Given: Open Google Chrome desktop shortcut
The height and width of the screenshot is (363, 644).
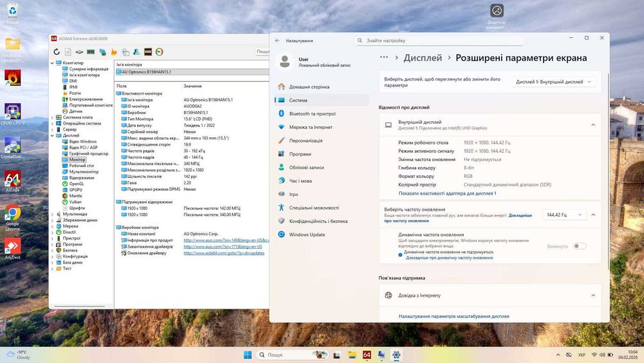Looking at the screenshot, I should click(x=13, y=218).
